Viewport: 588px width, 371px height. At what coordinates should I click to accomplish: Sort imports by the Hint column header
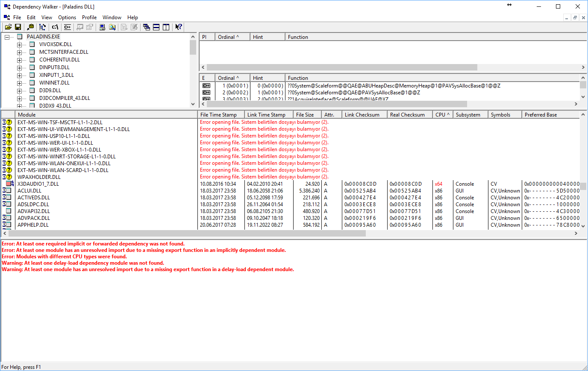[x=268, y=37]
